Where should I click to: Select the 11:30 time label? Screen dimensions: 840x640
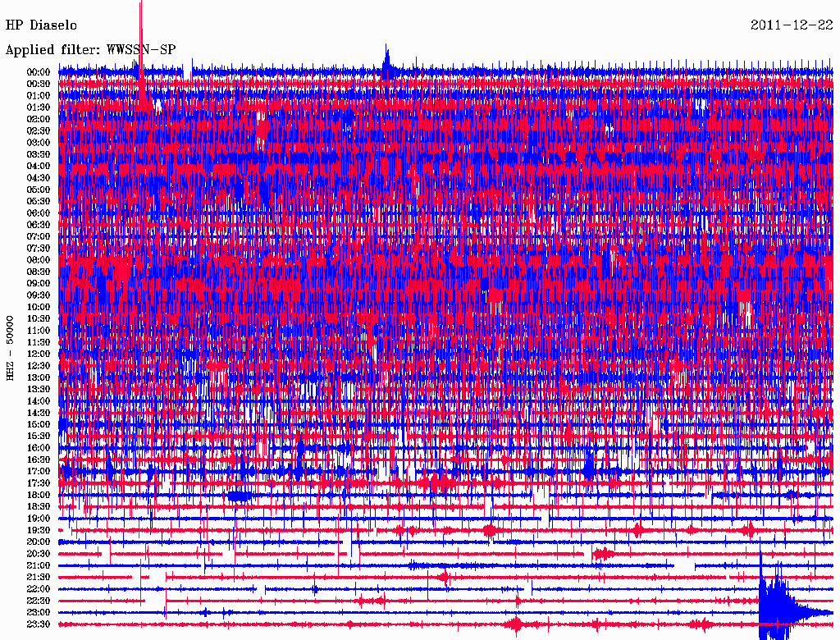point(39,342)
